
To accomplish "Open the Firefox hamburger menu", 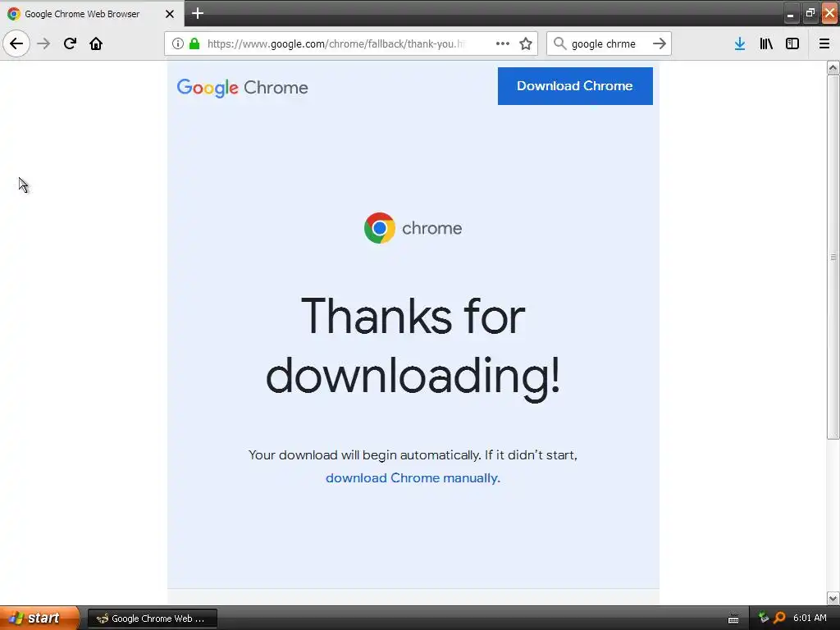I will click(824, 43).
